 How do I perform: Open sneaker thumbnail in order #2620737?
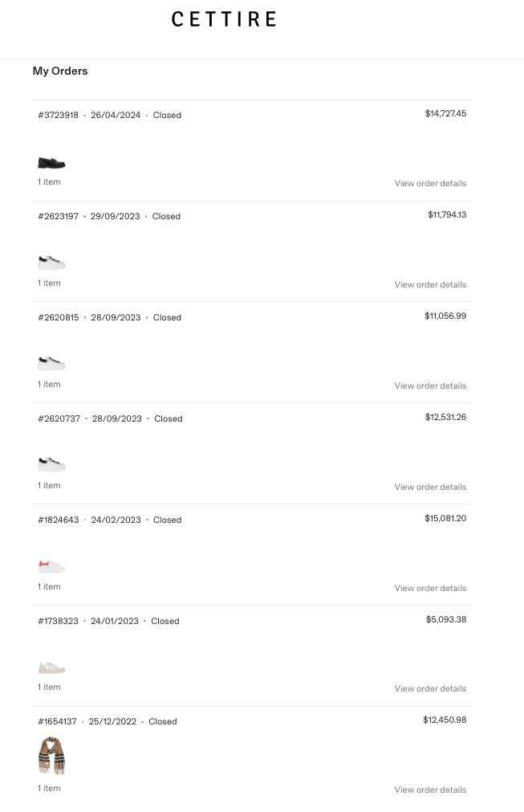tap(51, 464)
